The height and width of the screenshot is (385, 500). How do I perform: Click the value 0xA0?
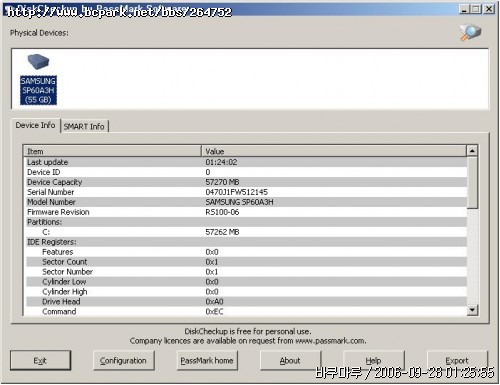pos(214,302)
